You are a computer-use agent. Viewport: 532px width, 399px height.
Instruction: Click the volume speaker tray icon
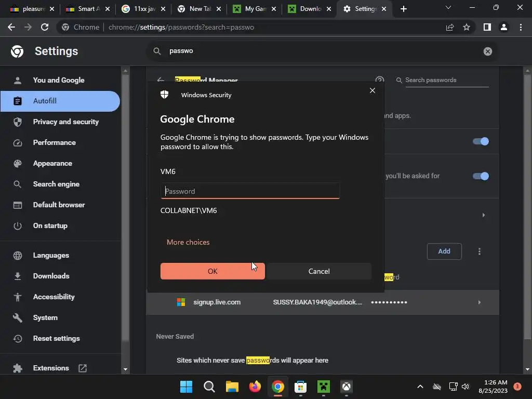point(465,387)
